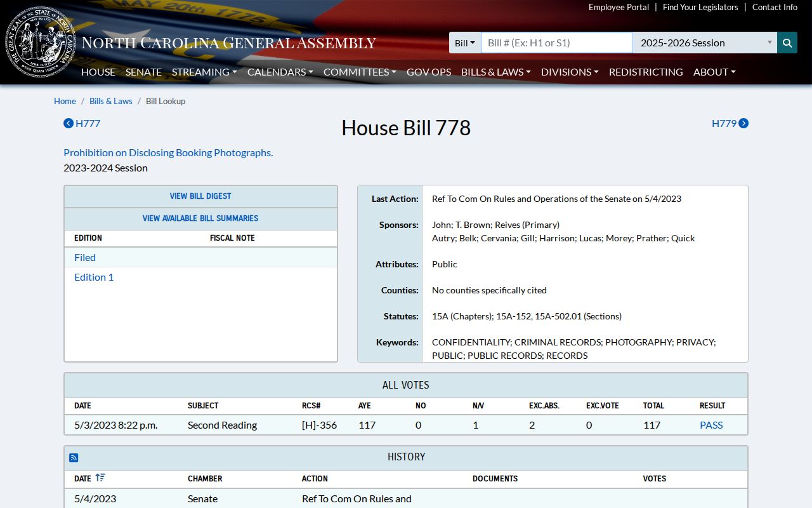Open the Bill search type dropdown
The image size is (812, 508).
(465, 43)
